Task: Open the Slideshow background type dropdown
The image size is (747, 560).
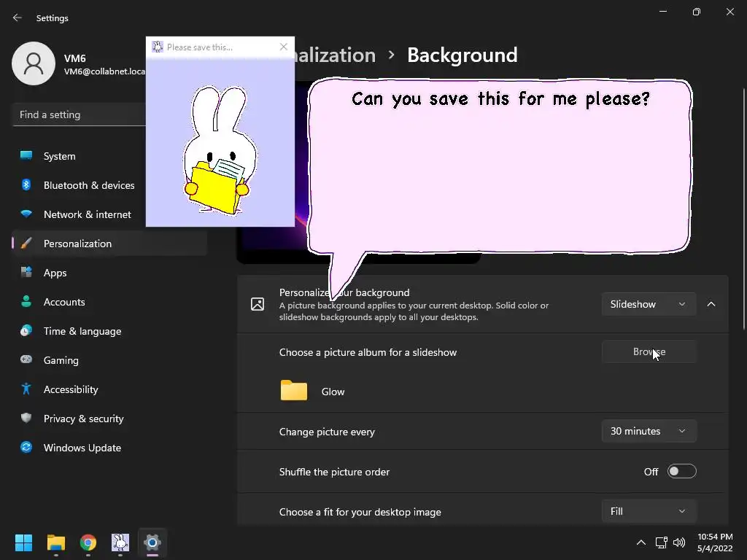Action: 649,304
